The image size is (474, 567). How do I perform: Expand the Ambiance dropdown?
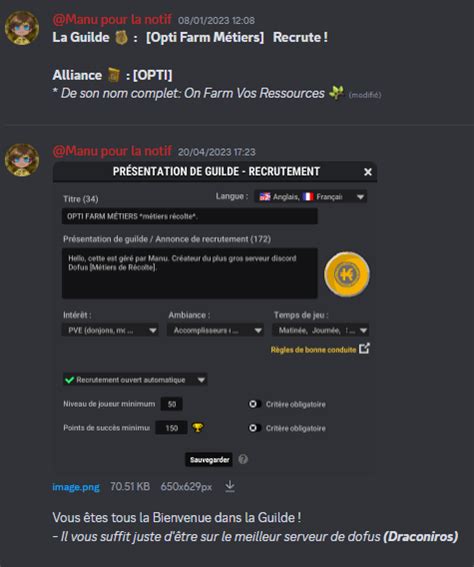pyautogui.click(x=215, y=330)
